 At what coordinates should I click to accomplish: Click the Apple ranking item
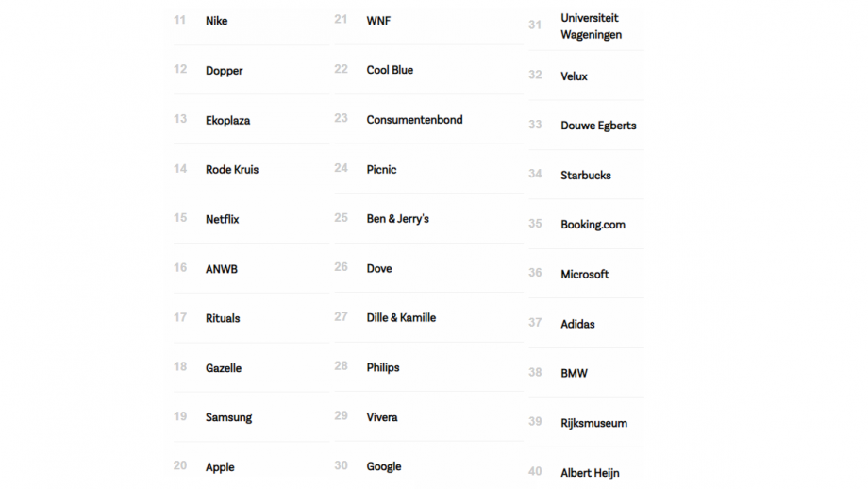tap(220, 467)
